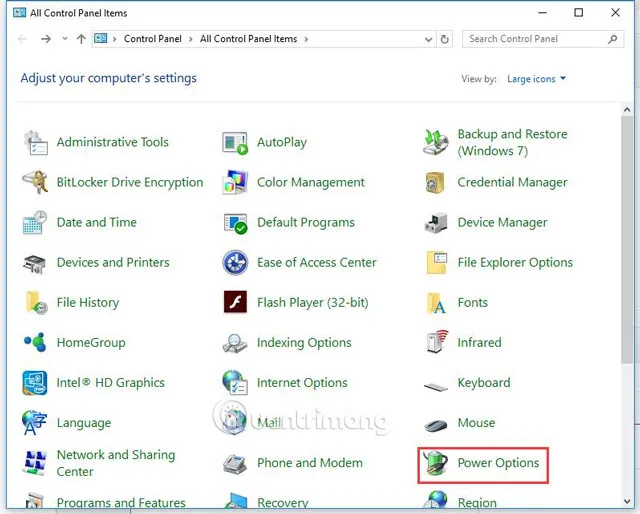Image resolution: width=640 pixels, height=514 pixels.
Task: Open the Device Manager icon
Action: [x=435, y=223]
